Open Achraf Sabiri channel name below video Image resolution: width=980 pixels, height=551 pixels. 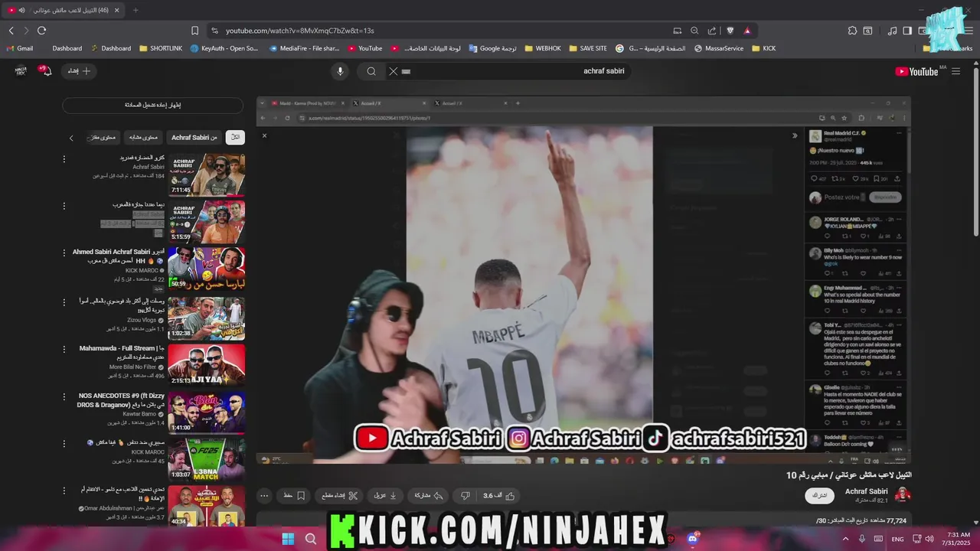pos(866,491)
